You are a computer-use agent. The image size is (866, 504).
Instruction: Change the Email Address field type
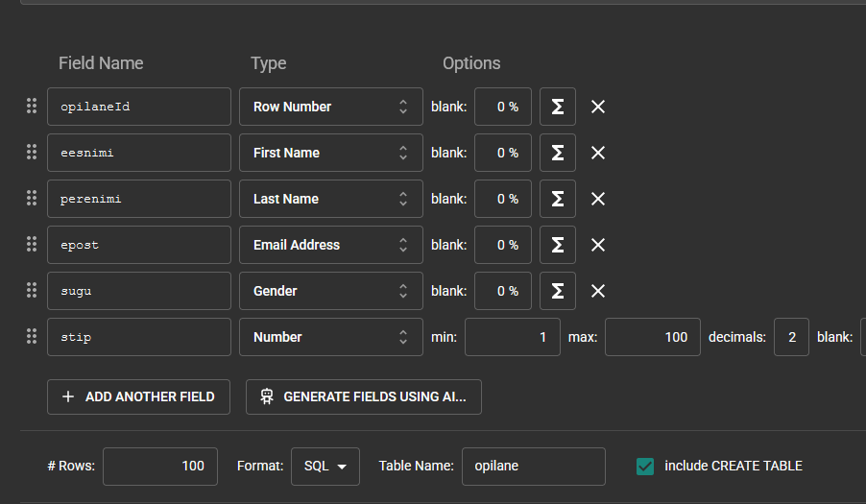[x=330, y=245]
